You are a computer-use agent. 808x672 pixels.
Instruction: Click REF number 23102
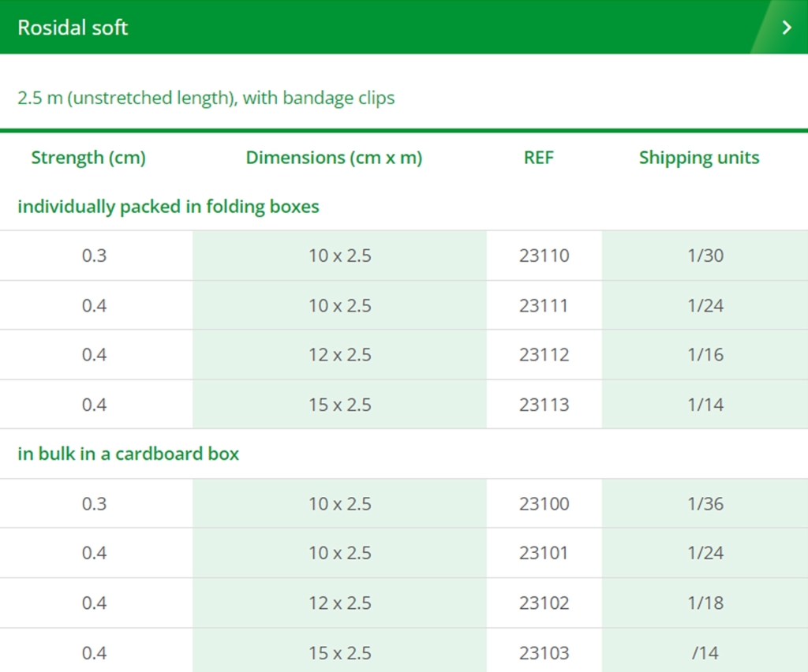click(x=544, y=603)
